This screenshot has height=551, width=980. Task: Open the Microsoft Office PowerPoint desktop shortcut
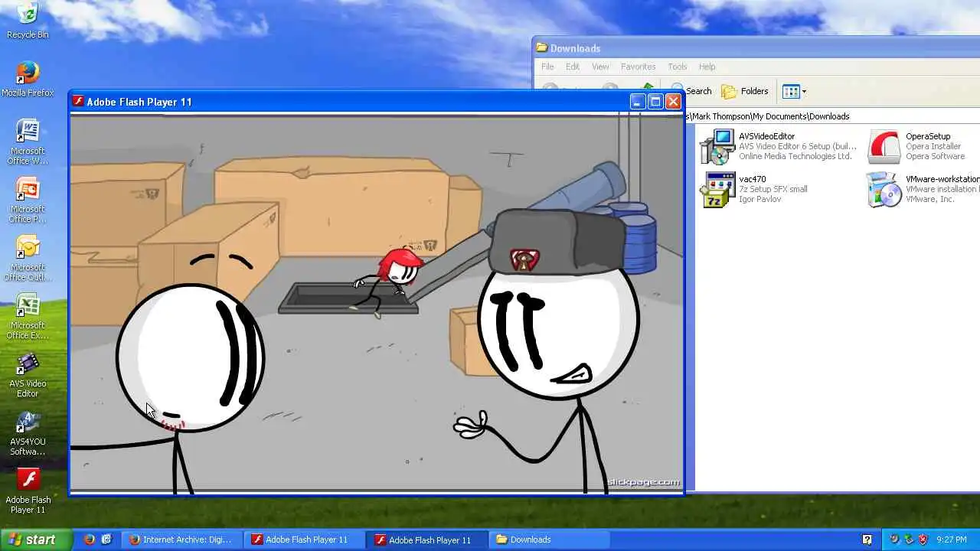point(28,200)
